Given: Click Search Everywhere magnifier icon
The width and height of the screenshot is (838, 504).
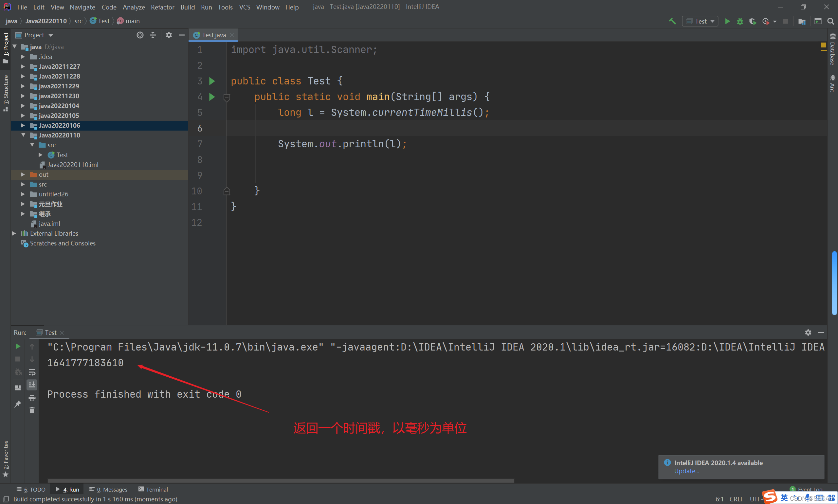Looking at the screenshot, I should 830,21.
